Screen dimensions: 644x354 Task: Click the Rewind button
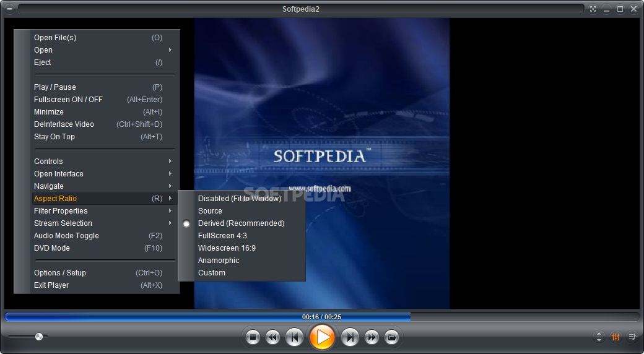coord(272,337)
